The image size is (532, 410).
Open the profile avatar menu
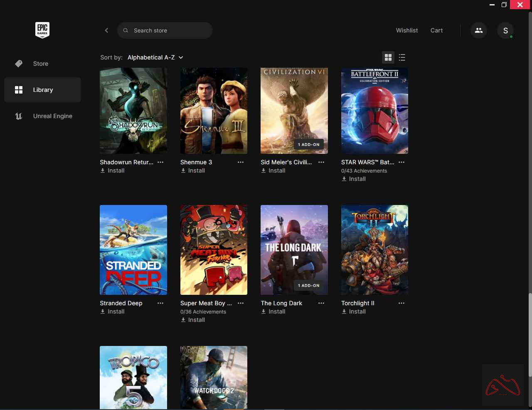click(x=505, y=30)
